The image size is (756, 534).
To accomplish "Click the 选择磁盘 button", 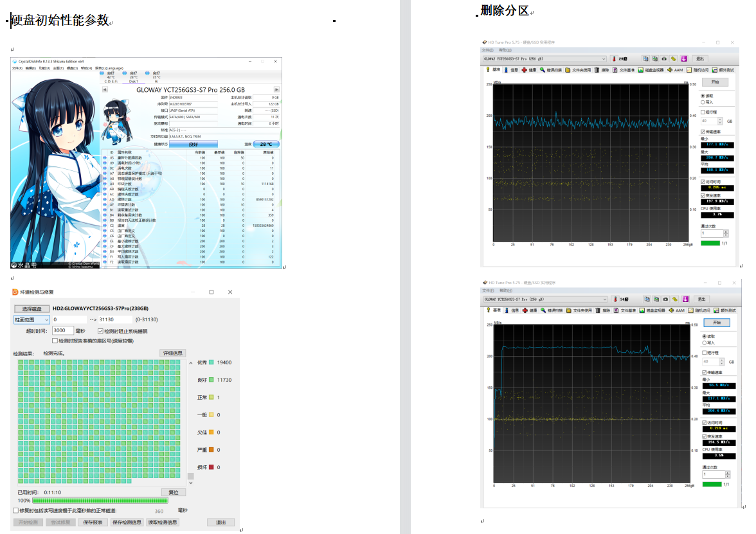I will 32,308.
